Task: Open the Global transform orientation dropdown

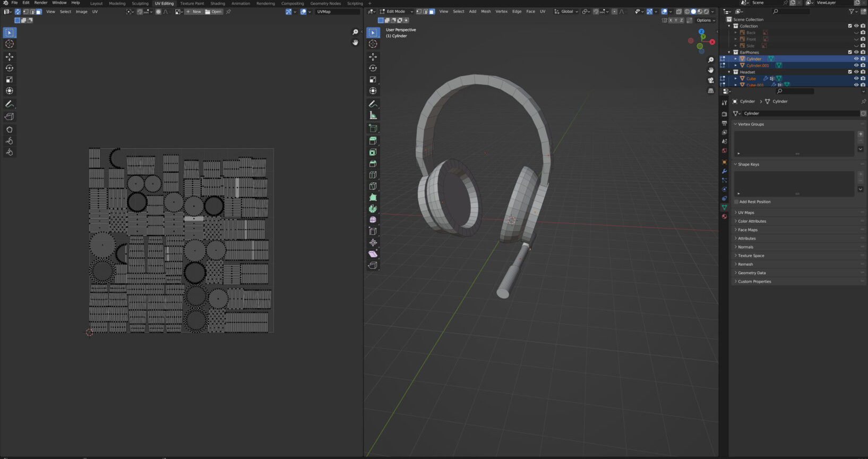Action: pyautogui.click(x=566, y=11)
